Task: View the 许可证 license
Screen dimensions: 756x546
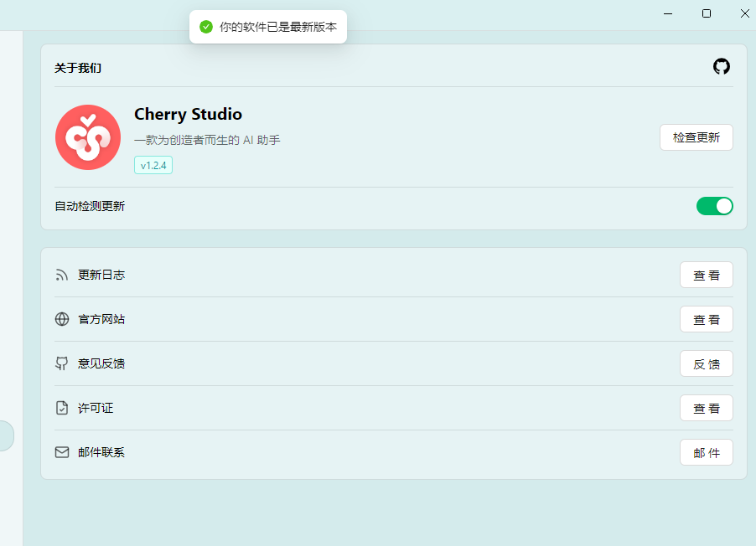Action: (707, 408)
